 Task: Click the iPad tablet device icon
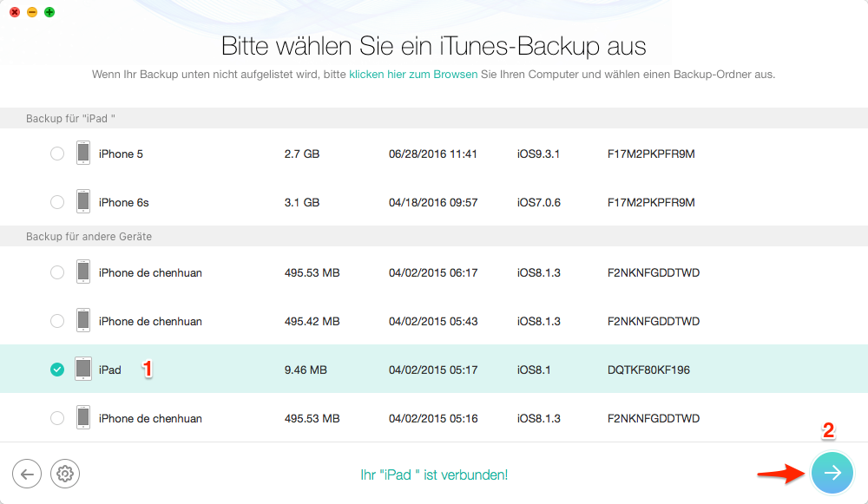coord(83,369)
